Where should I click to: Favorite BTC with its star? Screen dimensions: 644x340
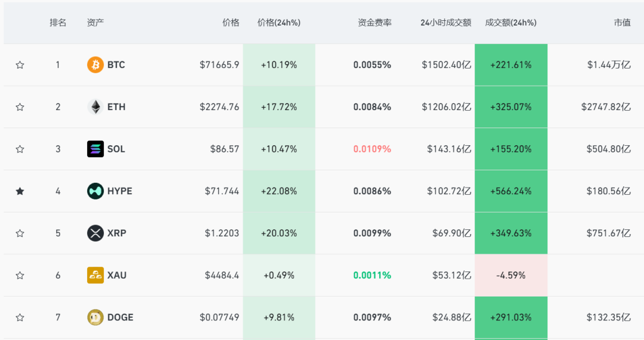[20, 65]
